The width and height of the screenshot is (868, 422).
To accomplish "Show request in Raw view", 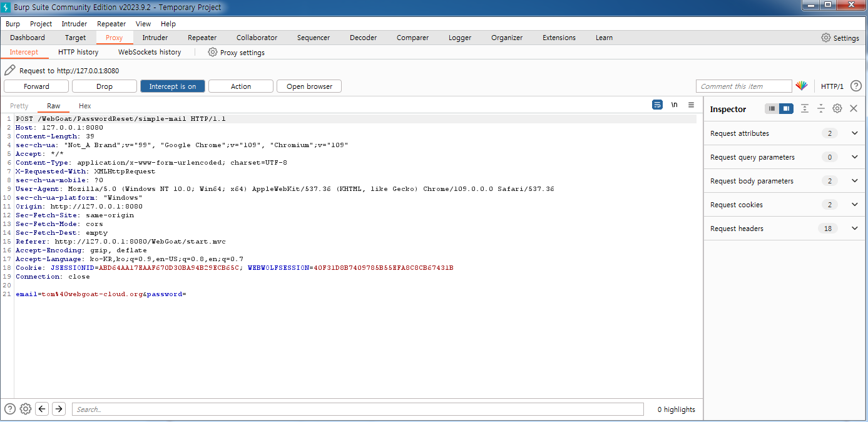I will pyautogui.click(x=54, y=106).
